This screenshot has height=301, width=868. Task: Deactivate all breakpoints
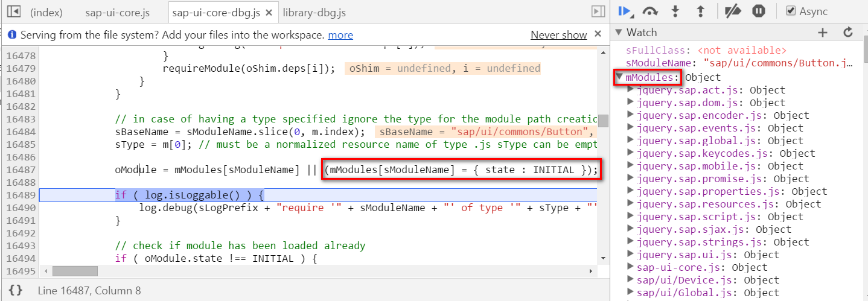732,11
